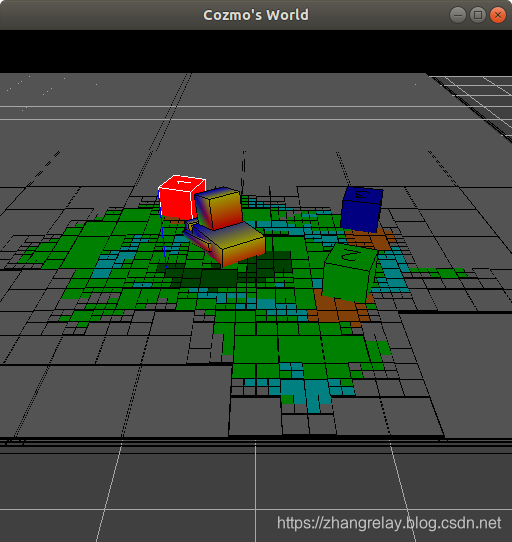Click the green cube numbered 2
512x542 pixels.
click(x=350, y=273)
